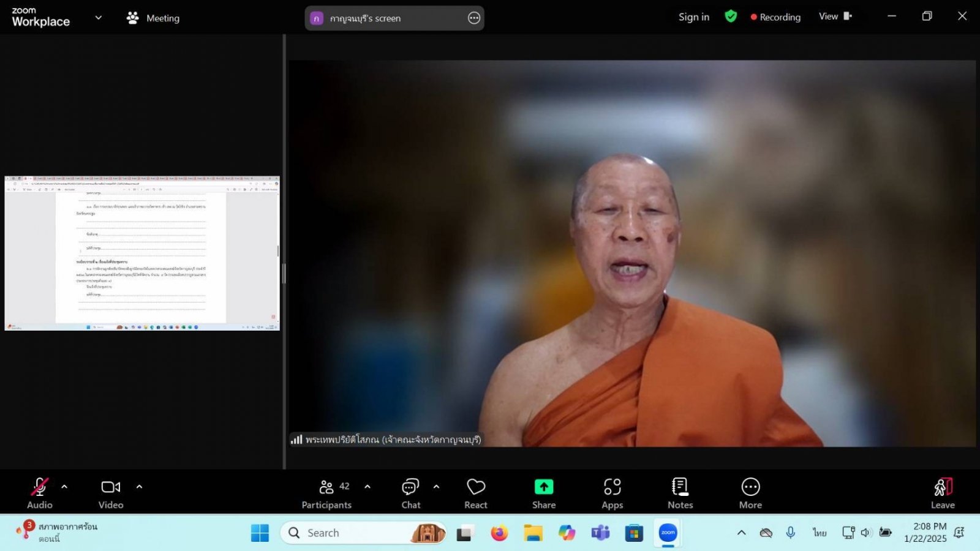Viewport: 980px width, 551px height.
Task: Open network display tray icon
Action: pyautogui.click(x=848, y=533)
